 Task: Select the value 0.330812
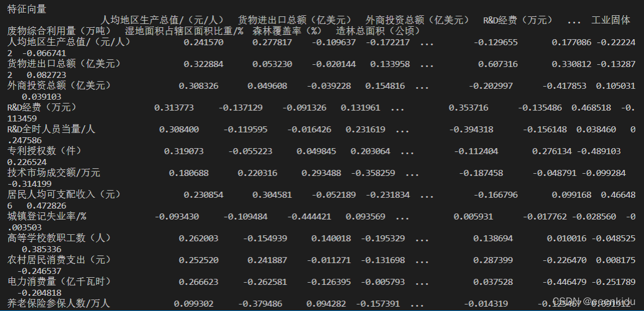point(572,64)
